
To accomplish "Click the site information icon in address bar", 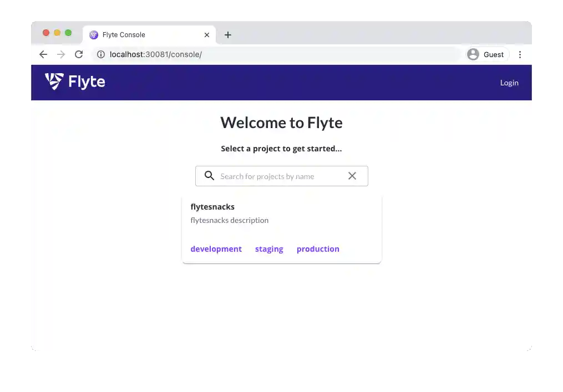I will (100, 54).
